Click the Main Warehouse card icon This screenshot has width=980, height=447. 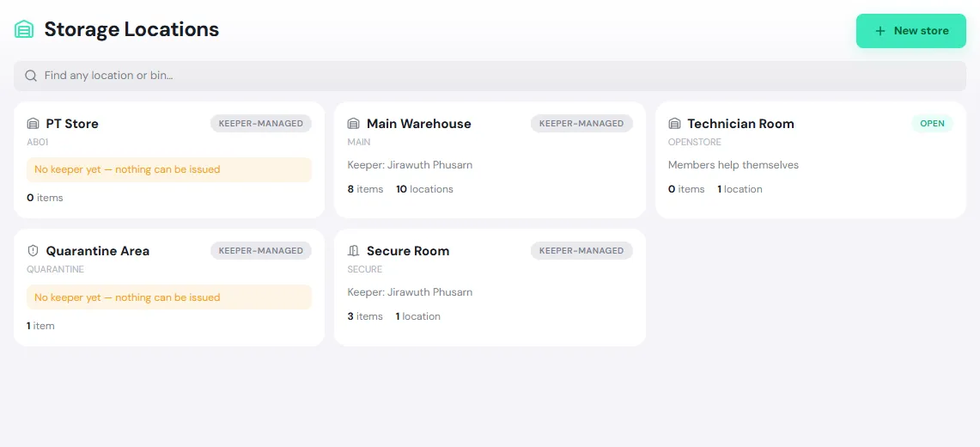(354, 124)
